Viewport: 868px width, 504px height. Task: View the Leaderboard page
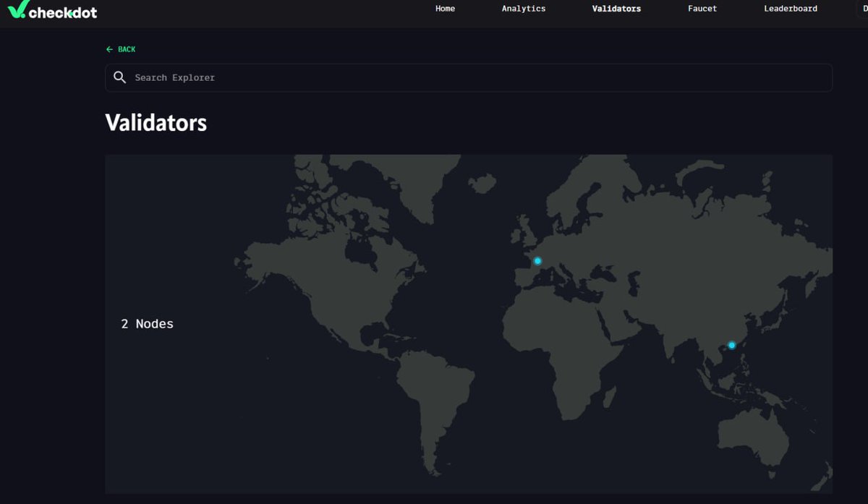tap(791, 9)
